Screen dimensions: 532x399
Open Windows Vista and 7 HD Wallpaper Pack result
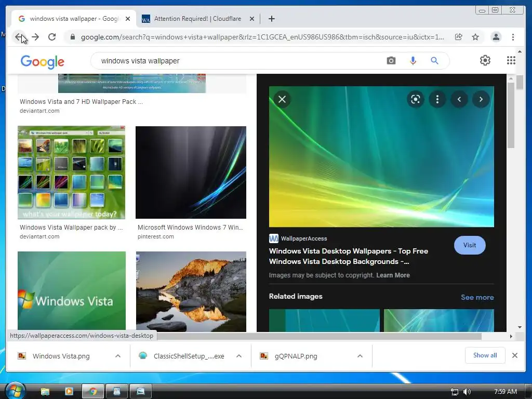click(81, 101)
